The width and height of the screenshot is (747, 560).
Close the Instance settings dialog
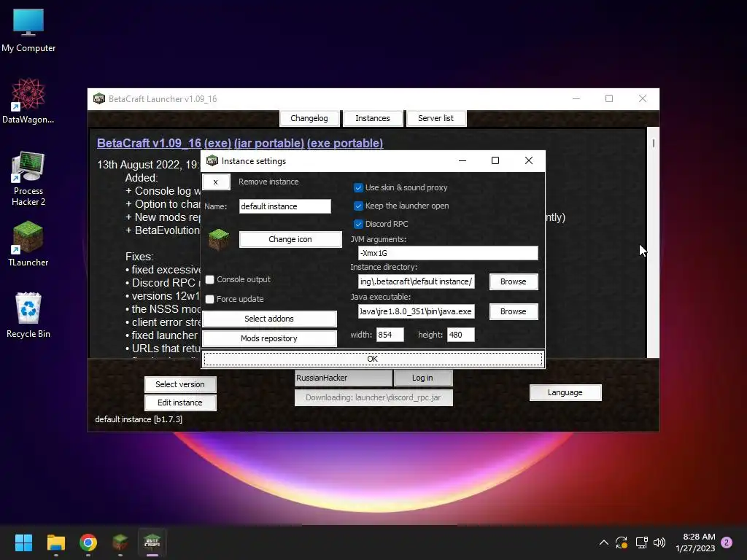[529, 160]
